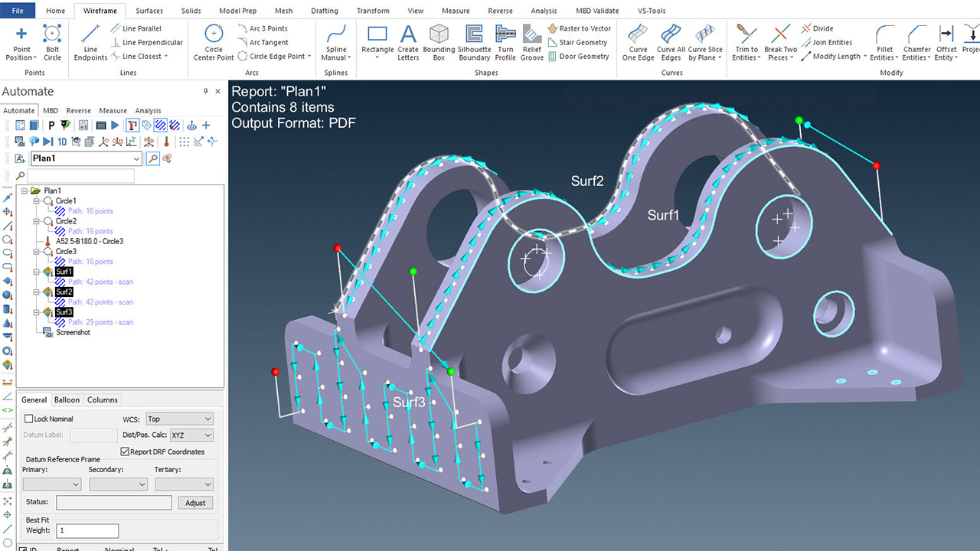The width and height of the screenshot is (980, 551).
Task: Expand Circle Edge Point dropdown arrow
Action: [309, 57]
